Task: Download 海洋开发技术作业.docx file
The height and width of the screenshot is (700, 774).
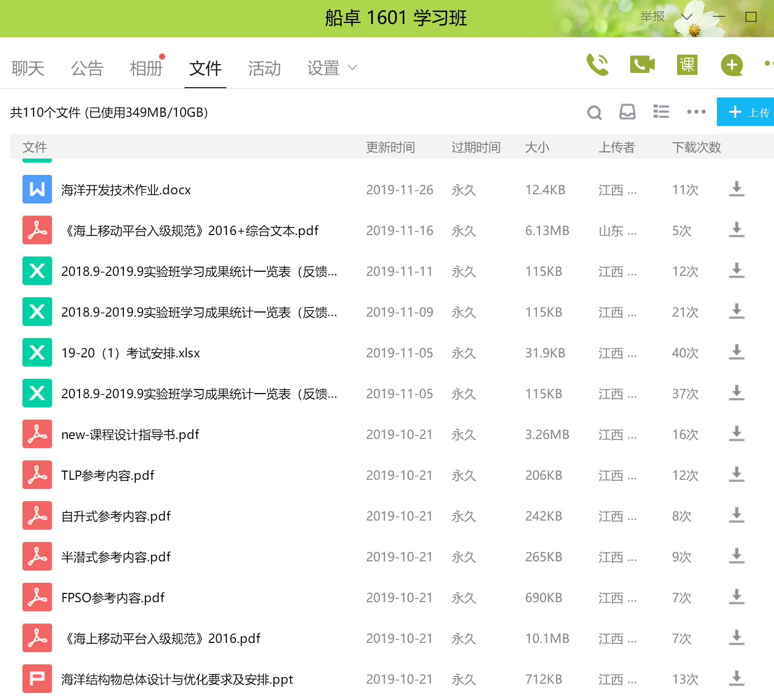Action: click(736, 189)
